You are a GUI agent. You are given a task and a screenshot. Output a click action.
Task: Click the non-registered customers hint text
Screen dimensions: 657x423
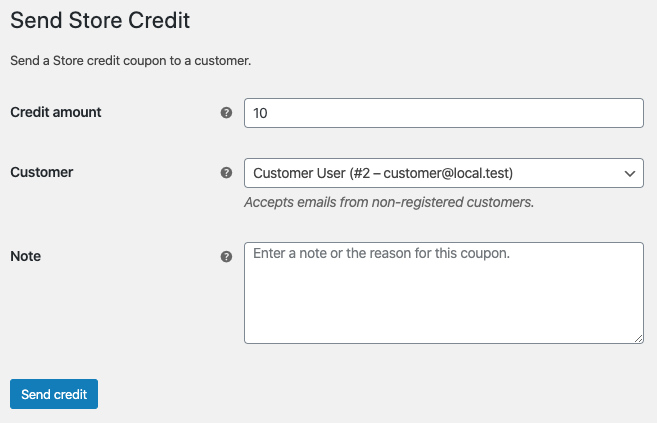[x=389, y=202]
